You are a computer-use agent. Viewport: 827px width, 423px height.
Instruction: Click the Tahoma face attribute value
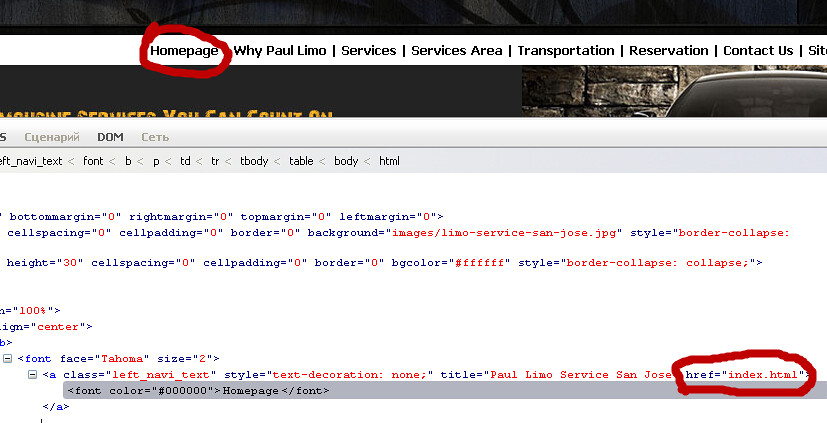(122, 359)
